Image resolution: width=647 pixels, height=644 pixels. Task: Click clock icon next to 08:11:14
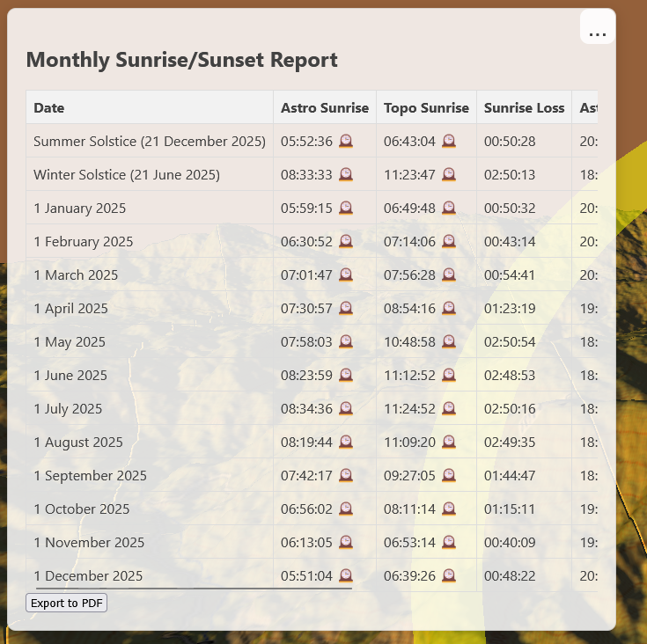point(449,509)
